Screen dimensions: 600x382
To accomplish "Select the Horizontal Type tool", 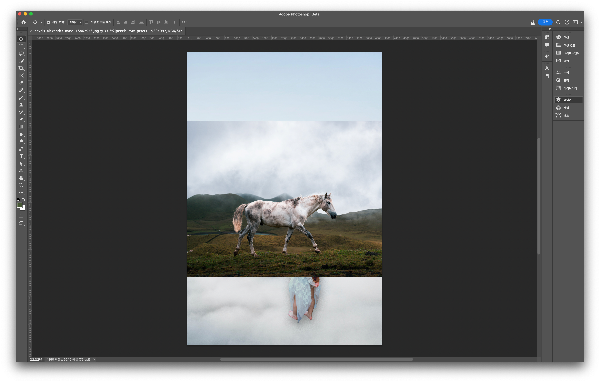I will 21,156.
